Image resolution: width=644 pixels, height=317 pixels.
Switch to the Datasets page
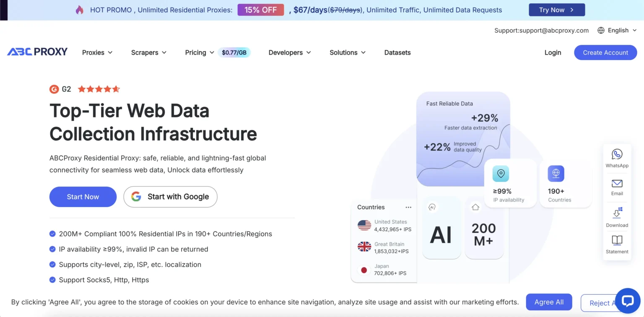click(397, 52)
